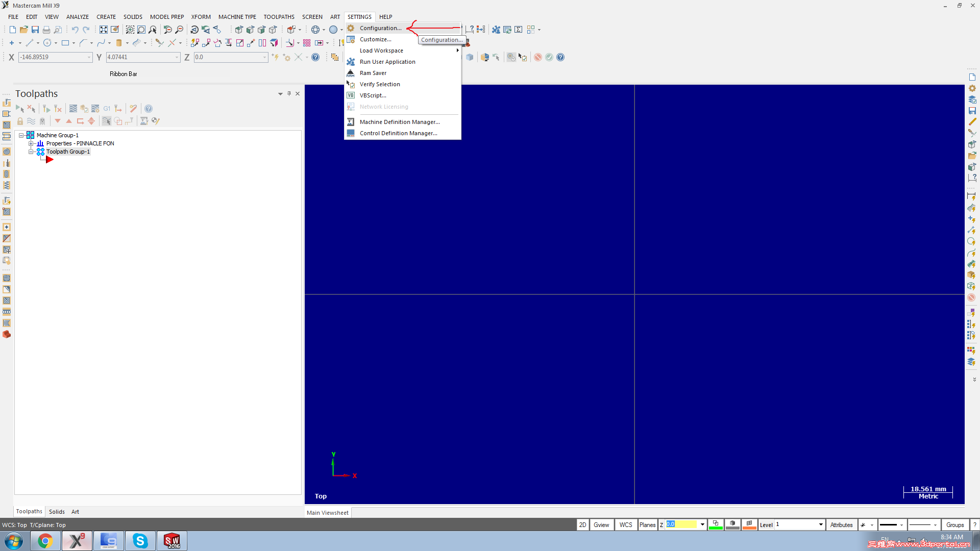Click the Zoom window icon
The height and width of the screenshot is (551, 980).
point(130,30)
